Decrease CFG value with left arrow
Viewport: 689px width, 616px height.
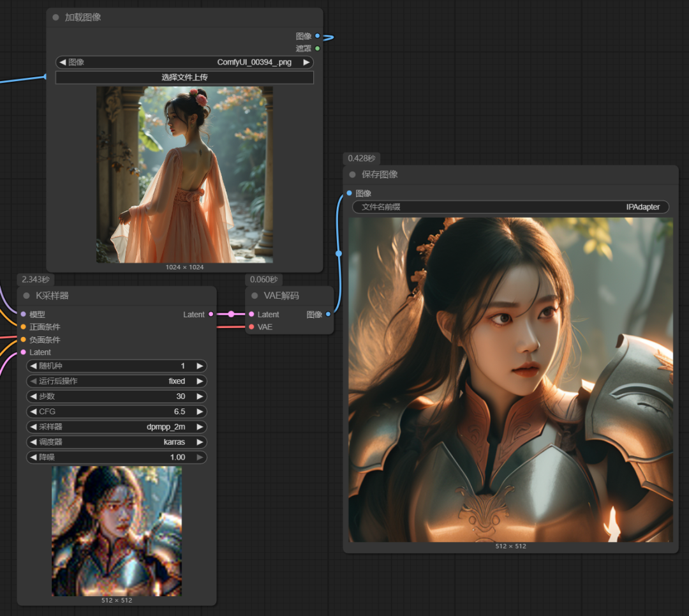33,412
